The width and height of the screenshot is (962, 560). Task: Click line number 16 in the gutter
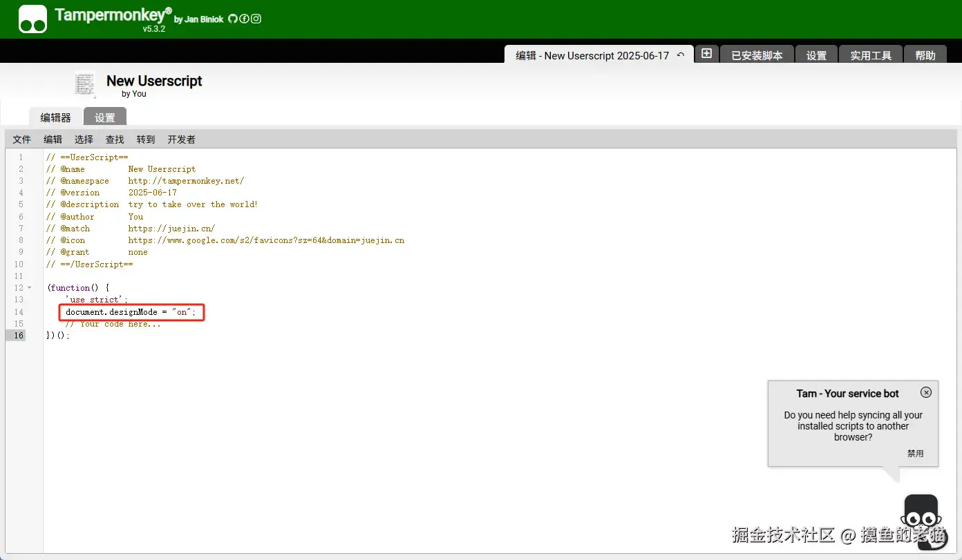pos(19,336)
